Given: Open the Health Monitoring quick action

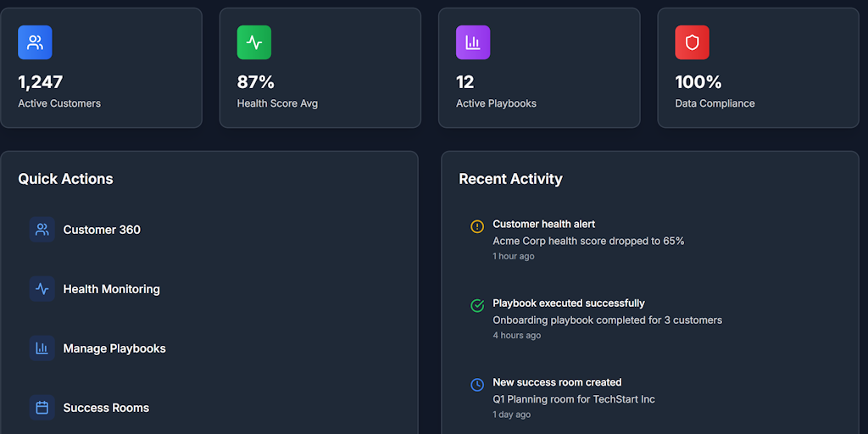Looking at the screenshot, I should coord(209,289).
